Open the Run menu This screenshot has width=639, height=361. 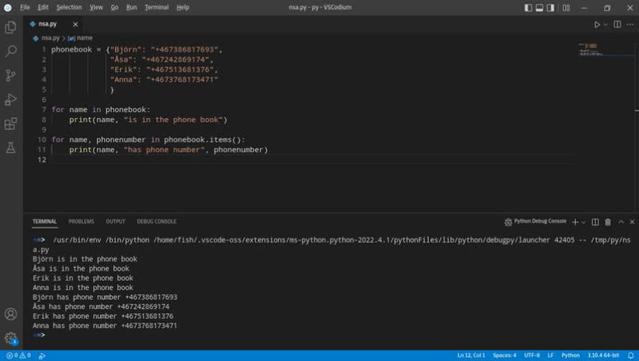tap(131, 7)
